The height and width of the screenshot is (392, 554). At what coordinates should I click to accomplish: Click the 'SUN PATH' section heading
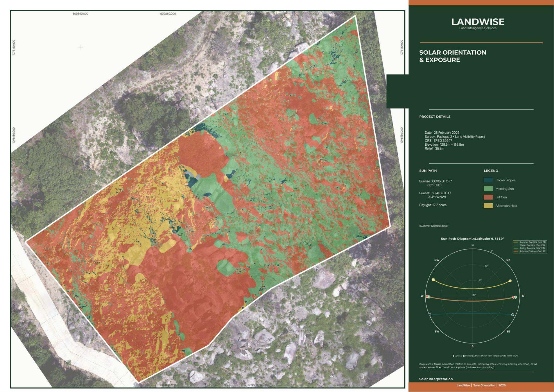pos(428,171)
